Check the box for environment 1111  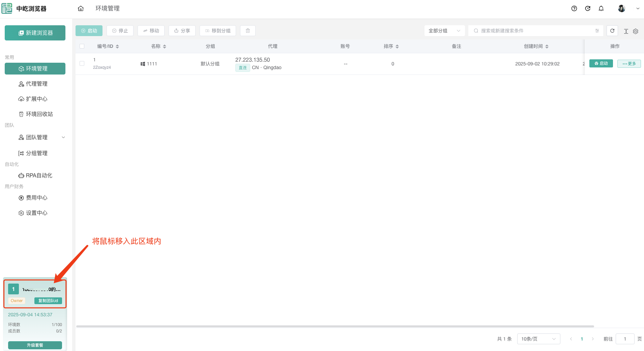82,63
